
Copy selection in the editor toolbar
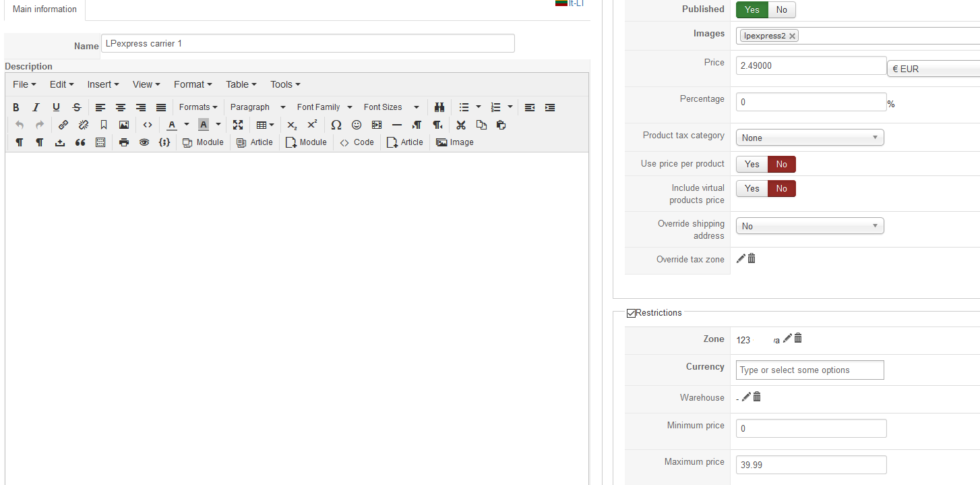pyautogui.click(x=481, y=125)
